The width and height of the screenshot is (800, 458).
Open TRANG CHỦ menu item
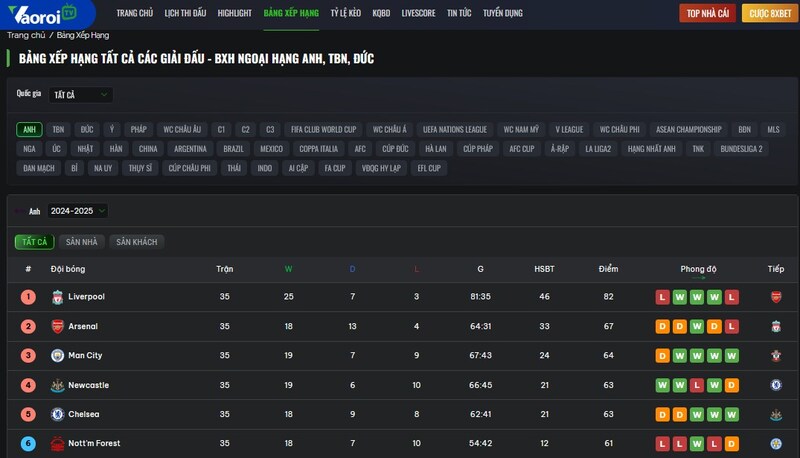click(135, 13)
